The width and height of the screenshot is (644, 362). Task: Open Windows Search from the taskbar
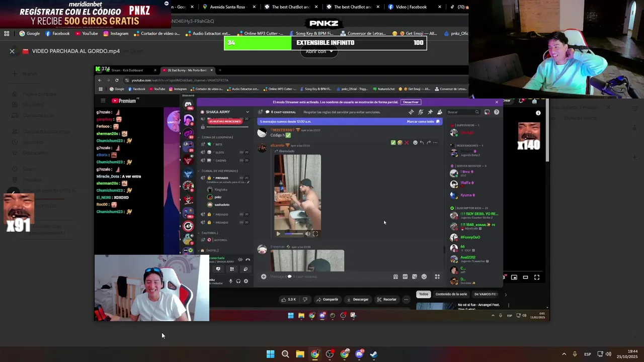pos(285,354)
